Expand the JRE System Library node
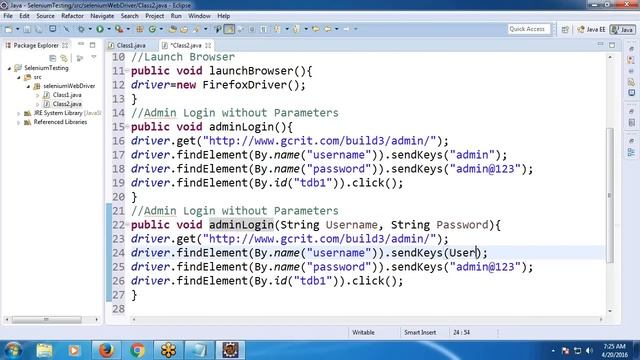This screenshot has width=640, height=360. coord(18,113)
